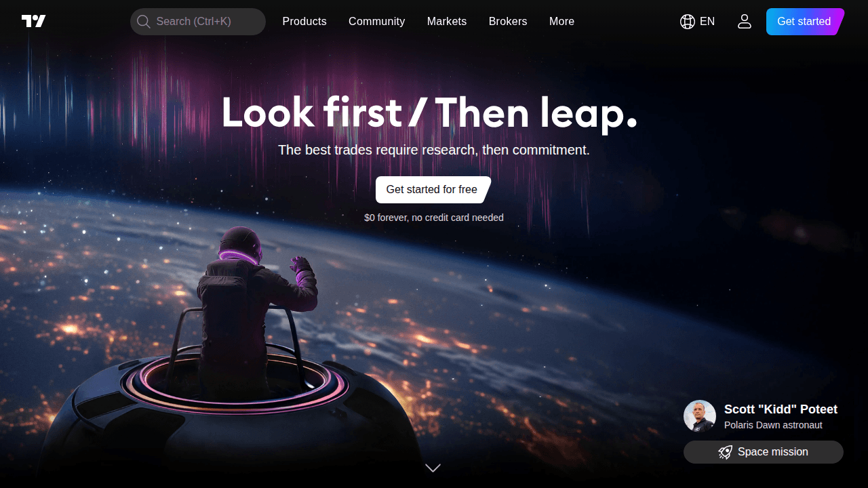Click the magnifying glass search icon
The width and height of the screenshot is (868, 488).
[x=143, y=22]
